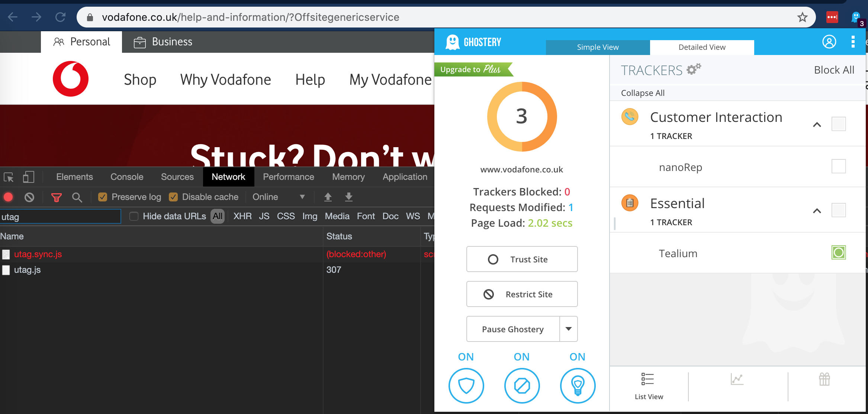Check the nanoRep tracker block box
868x414 pixels.
tap(838, 166)
